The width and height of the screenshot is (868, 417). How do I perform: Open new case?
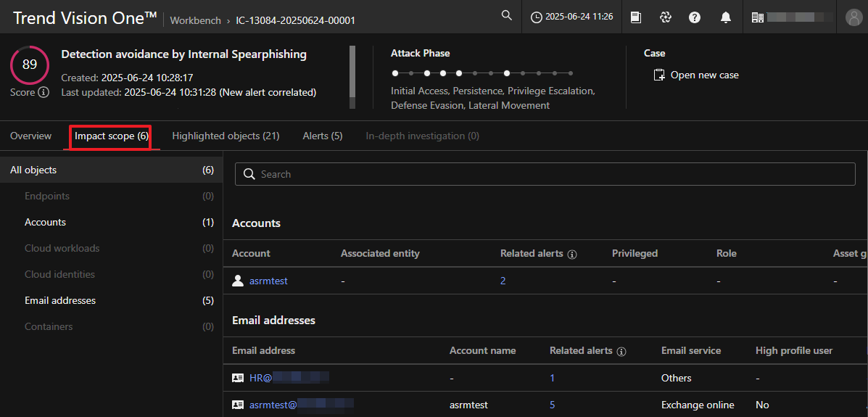click(x=696, y=75)
